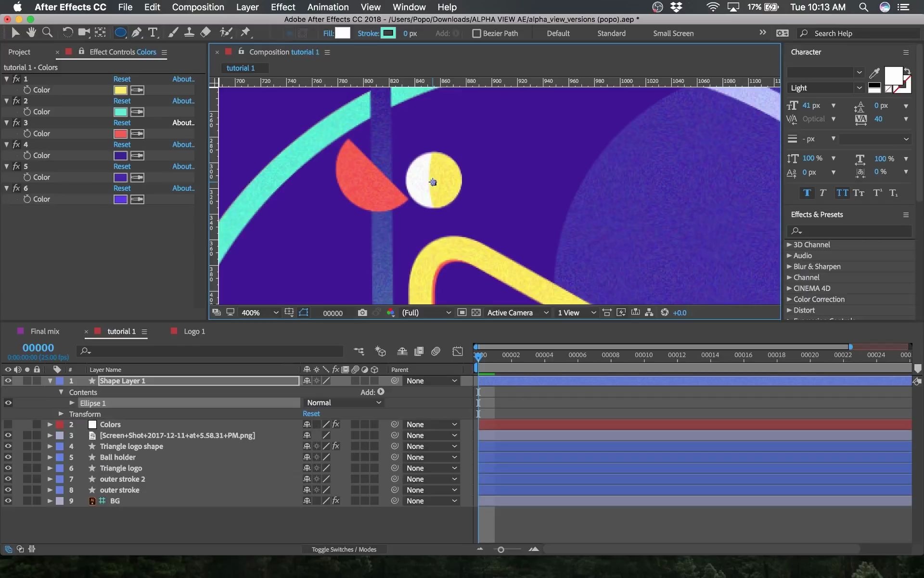Click Reset on fx 3 effect
Image resolution: width=924 pixels, height=578 pixels.
122,122
